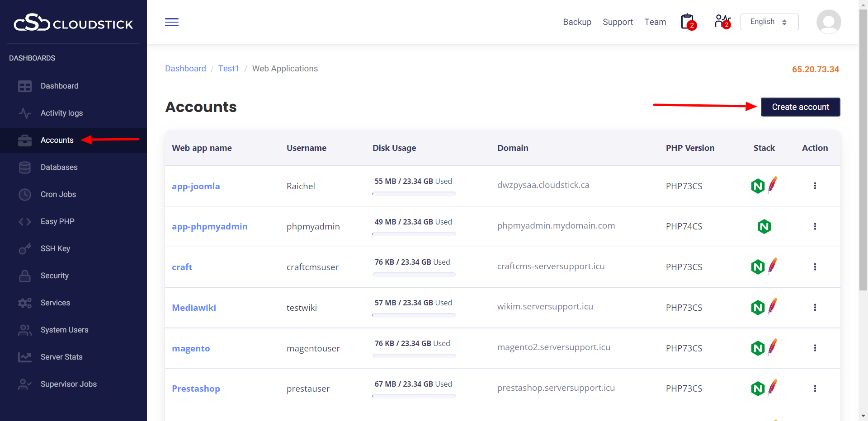The width and height of the screenshot is (868, 421).
Task: Select Cron Jobs in sidebar
Action: 58,194
